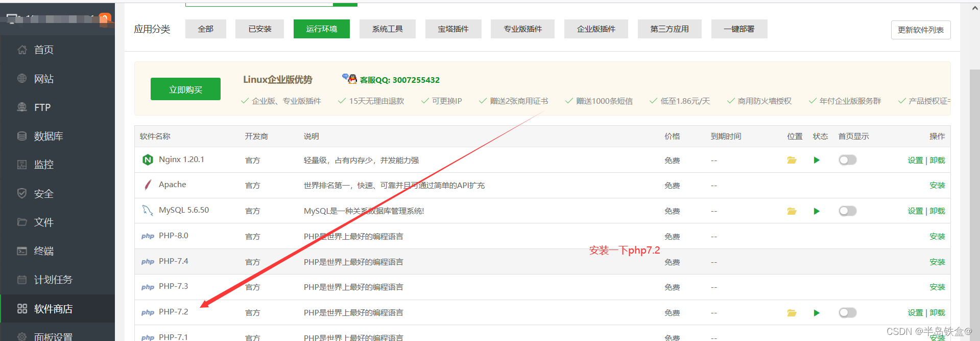Click the MySQL dolphin icon

(x=148, y=210)
